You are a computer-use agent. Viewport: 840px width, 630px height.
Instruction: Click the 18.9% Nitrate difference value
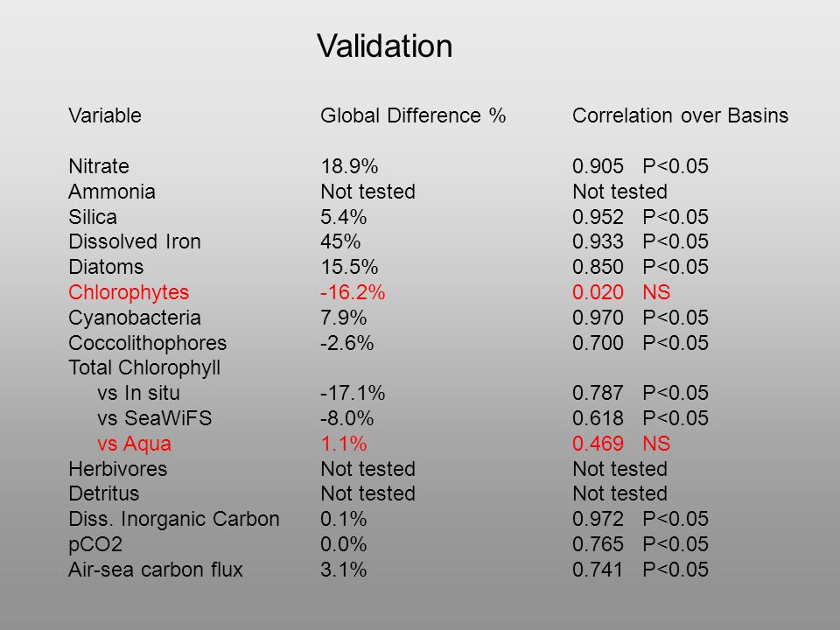pos(349,166)
